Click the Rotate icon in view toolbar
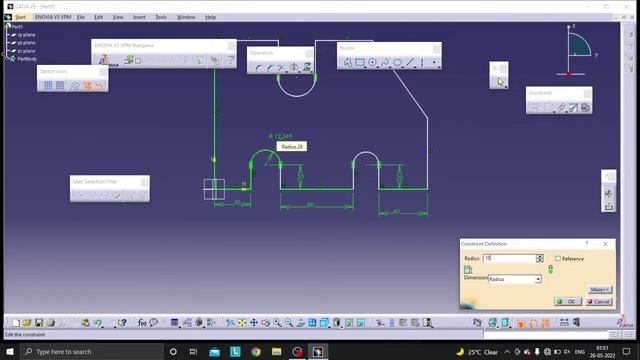Viewport: 640px width, 360px height. pos(266,323)
